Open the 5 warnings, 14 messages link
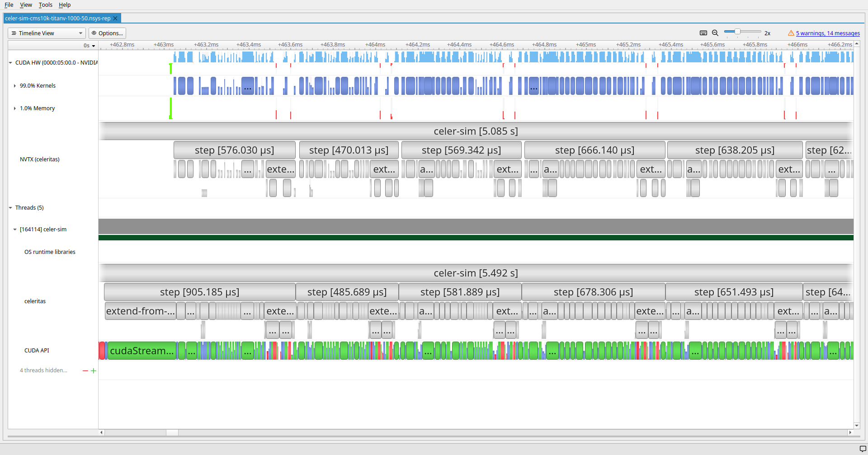 (828, 33)
